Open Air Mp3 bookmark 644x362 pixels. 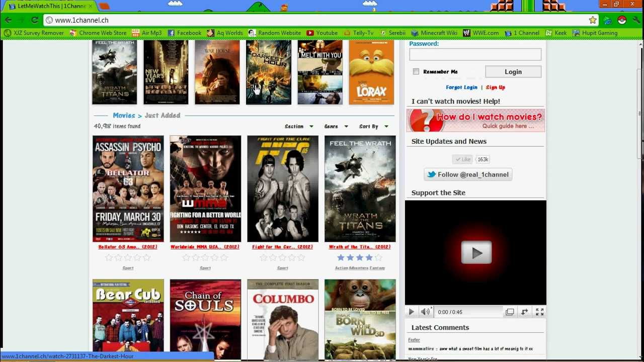[146, 33]
